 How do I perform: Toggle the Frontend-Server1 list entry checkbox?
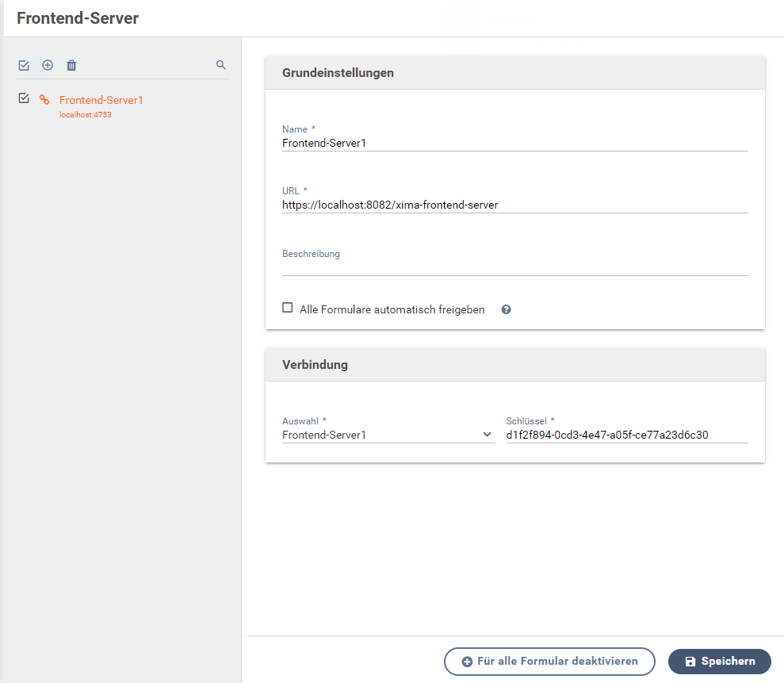pyautogui.click(x=24, y=98)
